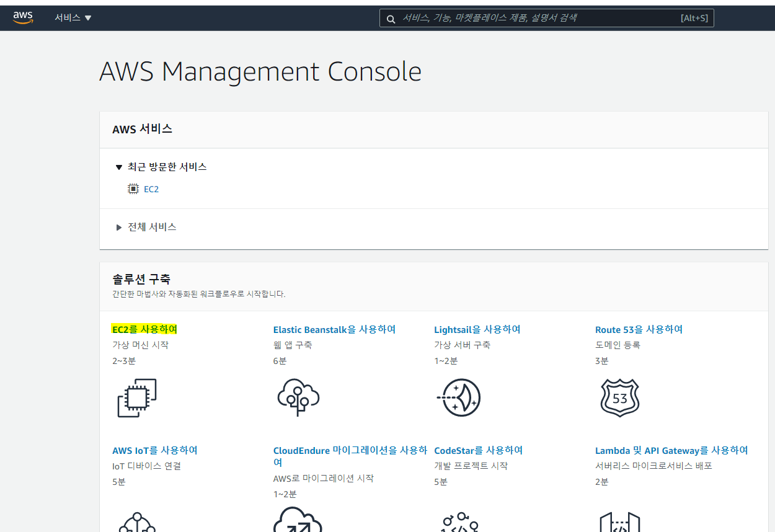This screenshot has height=532, width=775.
Task: Click the Route 53 shield icon
Action: (x=620, y=397)
